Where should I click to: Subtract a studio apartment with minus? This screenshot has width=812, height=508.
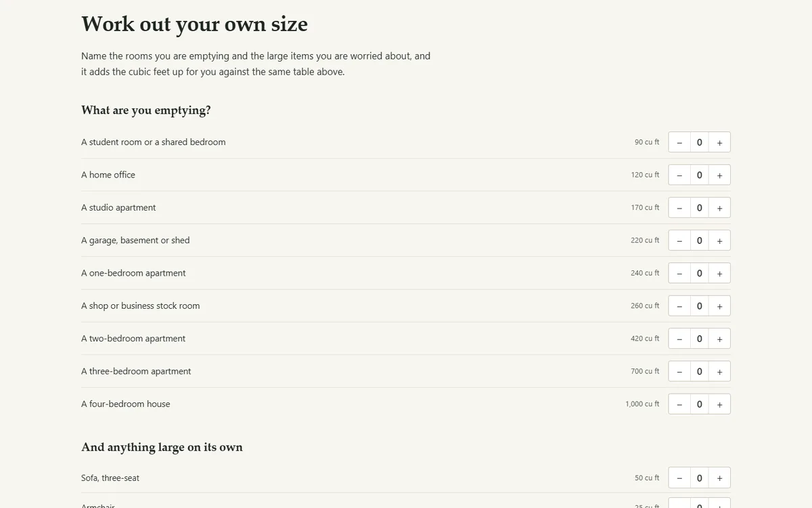pos(679,208)
